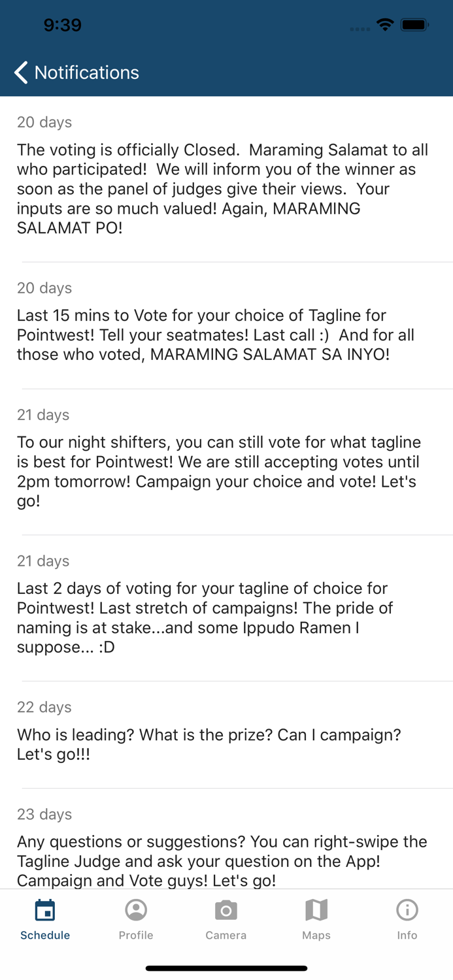Viewport: 453px width, 980px height.
Task: Switch to the Schedule tab label
Action: pos(45,936)
